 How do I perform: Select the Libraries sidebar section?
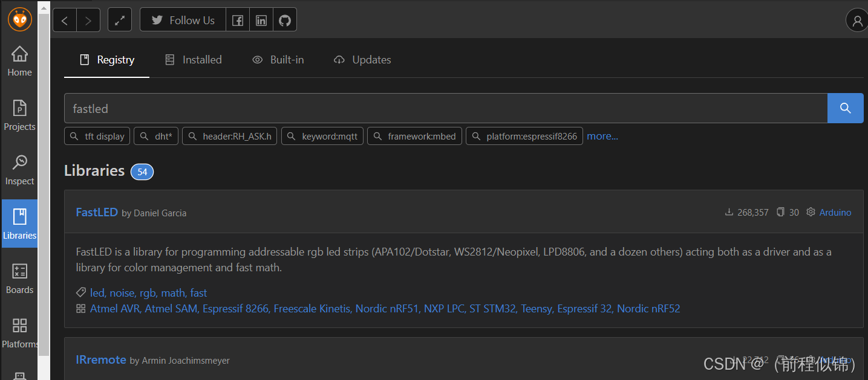pyautogui.click(x=19, y=224)
